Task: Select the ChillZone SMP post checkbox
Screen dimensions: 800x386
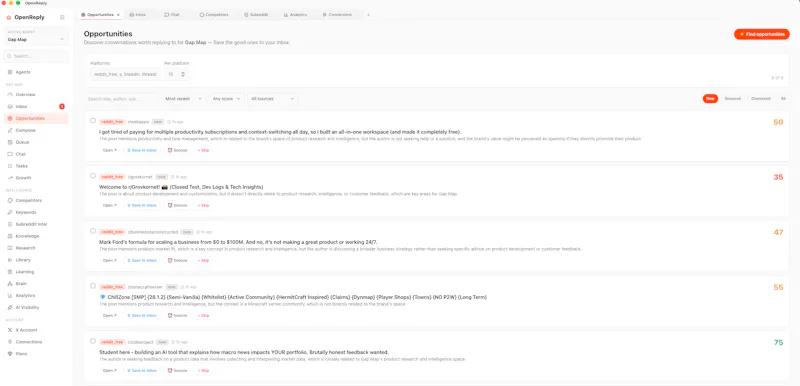Action: click(93, 286)
